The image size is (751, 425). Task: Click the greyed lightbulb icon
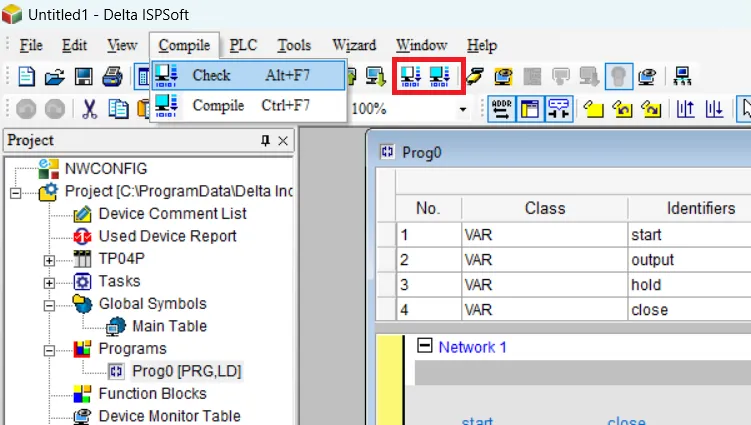click(x=618, y=76)
